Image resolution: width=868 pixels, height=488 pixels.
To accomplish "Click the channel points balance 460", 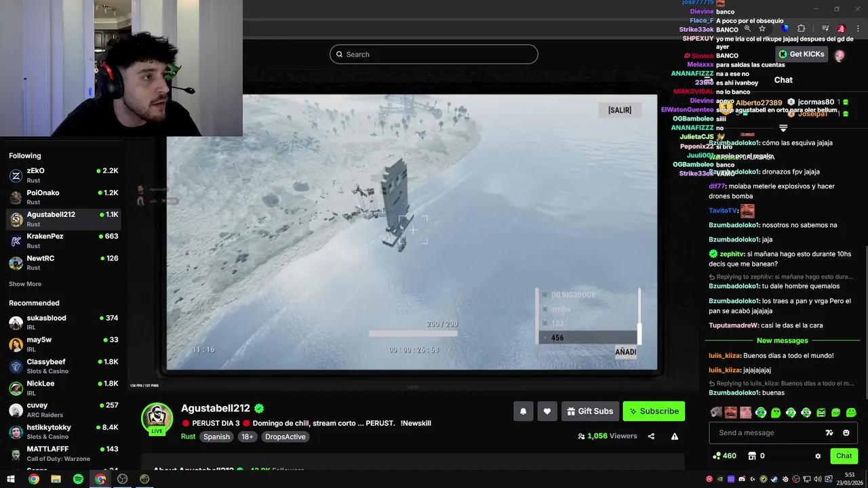I will pos(724,456).
